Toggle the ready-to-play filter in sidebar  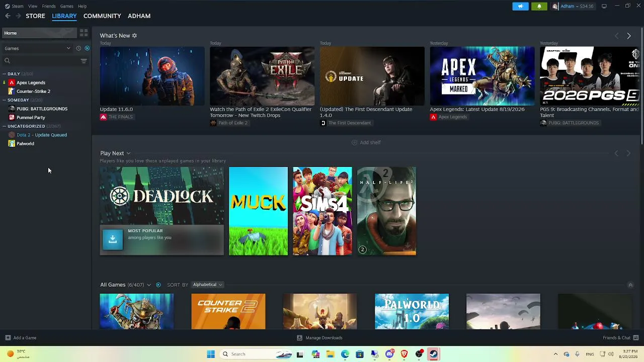(x=87, y=48)
